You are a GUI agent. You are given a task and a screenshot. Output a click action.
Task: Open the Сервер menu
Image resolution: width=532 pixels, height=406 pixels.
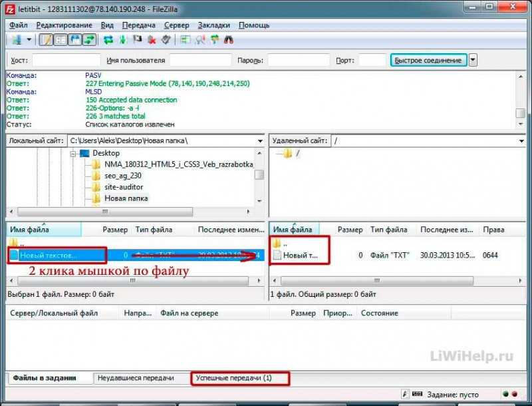pyautogui.click(x=176, y=25)
